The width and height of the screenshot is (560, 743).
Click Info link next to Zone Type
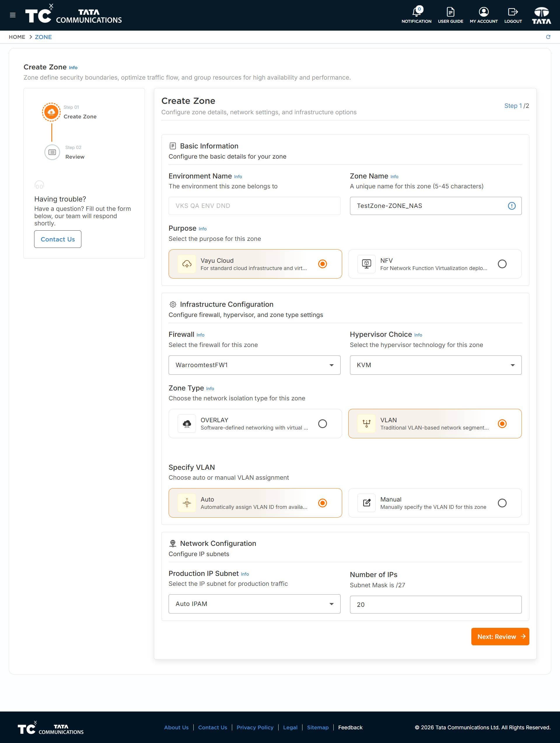(x=210, y=389)
